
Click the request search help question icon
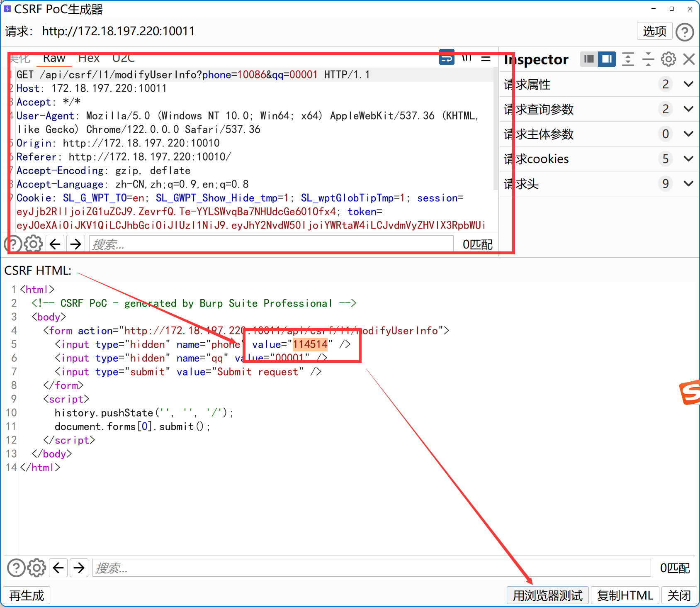[x=12, y=244]
